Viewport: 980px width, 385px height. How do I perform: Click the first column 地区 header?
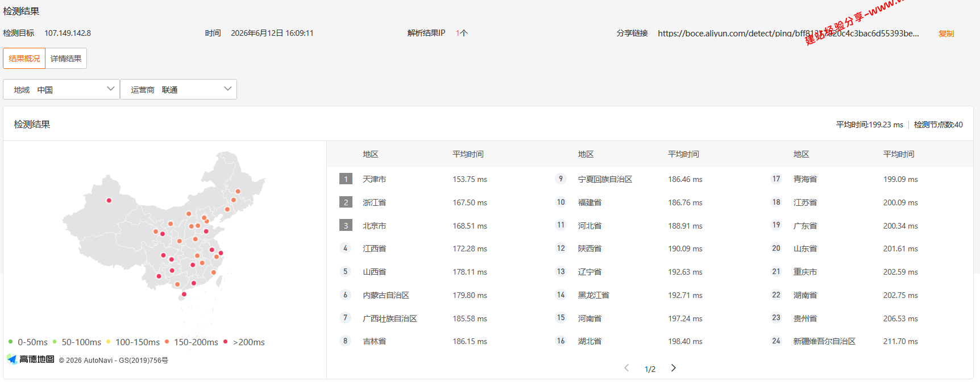(371, 154)
